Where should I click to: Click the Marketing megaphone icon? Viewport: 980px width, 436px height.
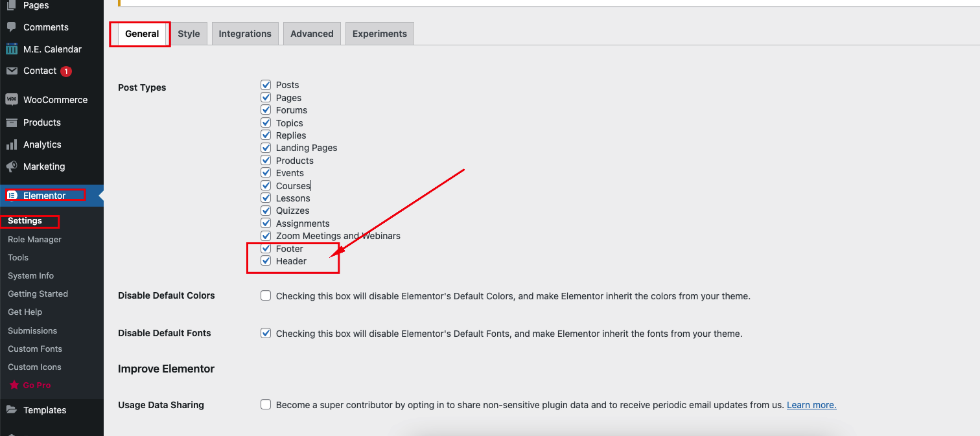point(12,166)
